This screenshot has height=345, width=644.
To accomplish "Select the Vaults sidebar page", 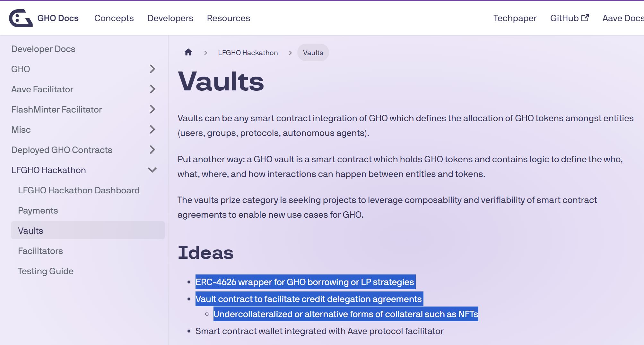I will 88,230.
